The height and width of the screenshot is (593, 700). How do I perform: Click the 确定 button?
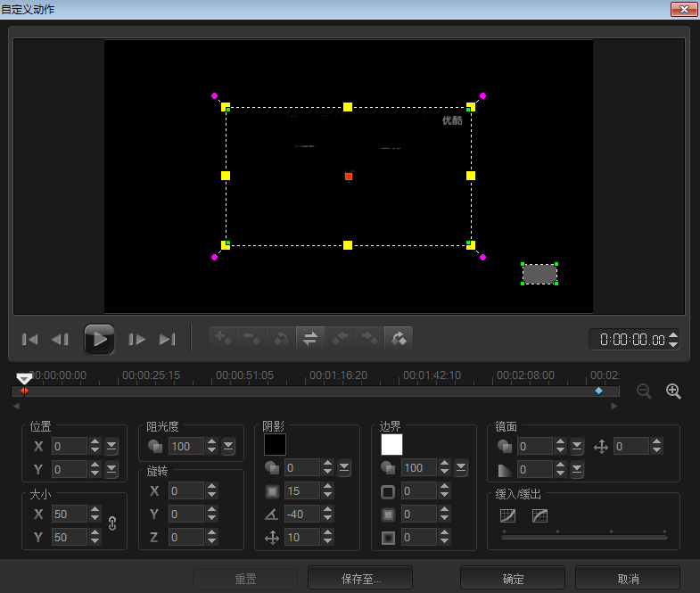click(513, 579)
